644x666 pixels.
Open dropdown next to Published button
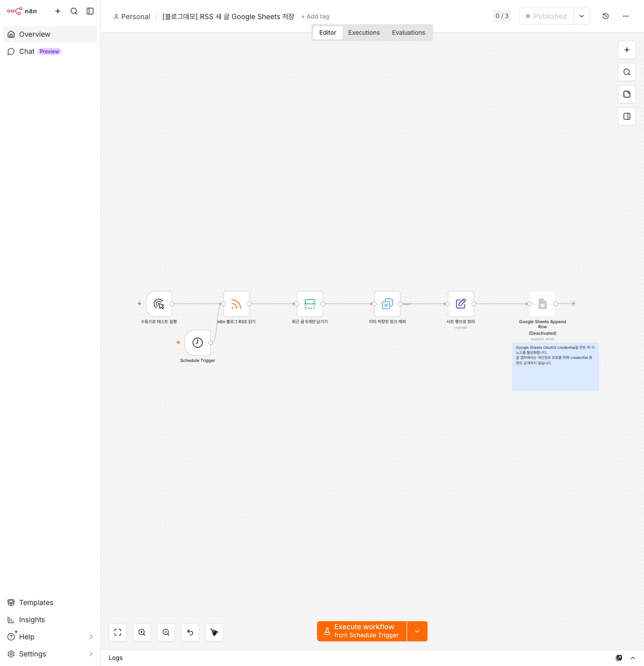point(582,16)
